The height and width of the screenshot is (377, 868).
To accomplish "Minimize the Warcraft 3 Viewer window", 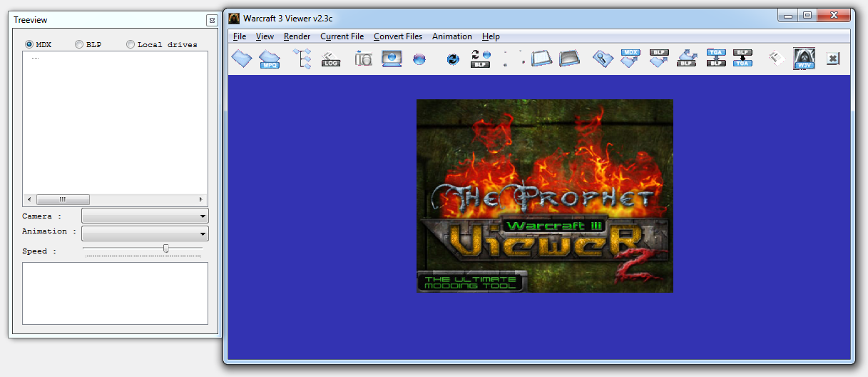I will 788,15.
